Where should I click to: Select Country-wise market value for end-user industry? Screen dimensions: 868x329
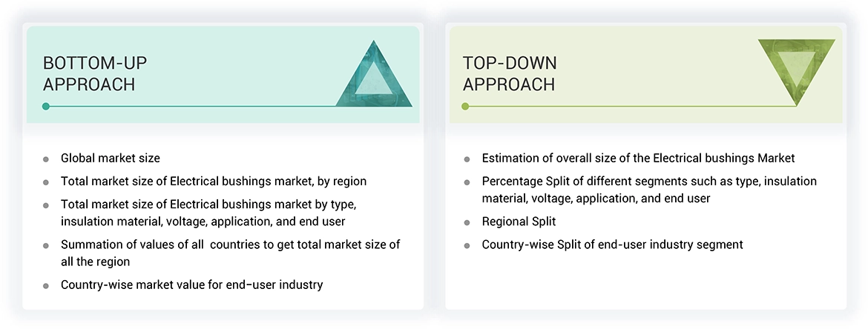click(191, 285)
